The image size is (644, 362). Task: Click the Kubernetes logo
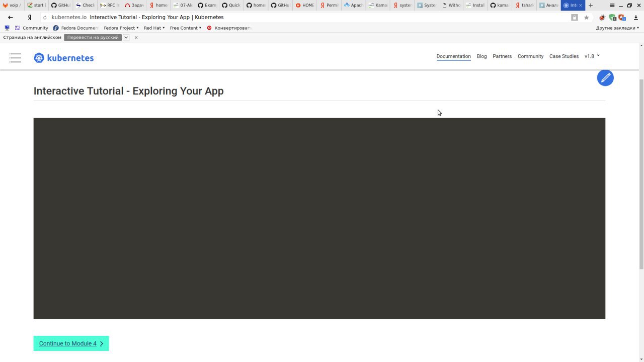tap(64, 58)
